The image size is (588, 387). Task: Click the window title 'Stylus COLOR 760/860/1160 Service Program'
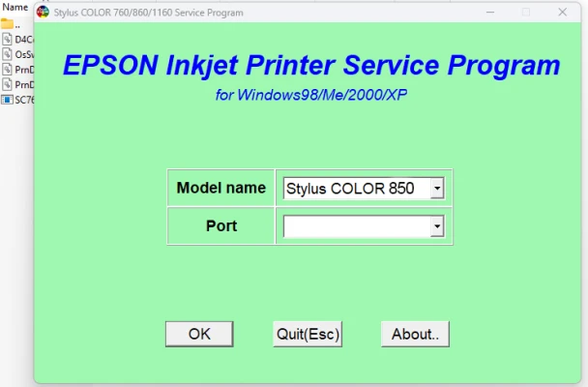pyautogui.click(x=149, y=13)
